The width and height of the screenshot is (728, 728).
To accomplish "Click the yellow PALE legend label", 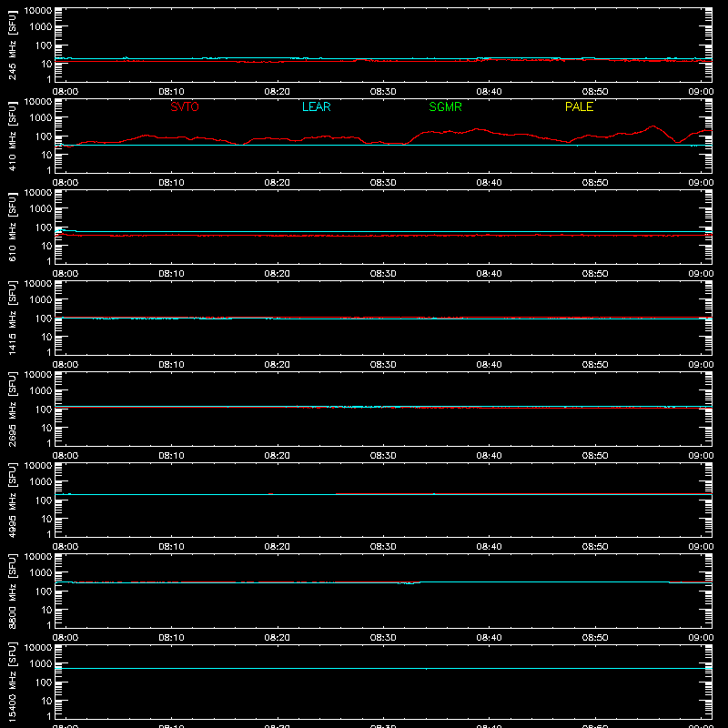I will point(579,106).
